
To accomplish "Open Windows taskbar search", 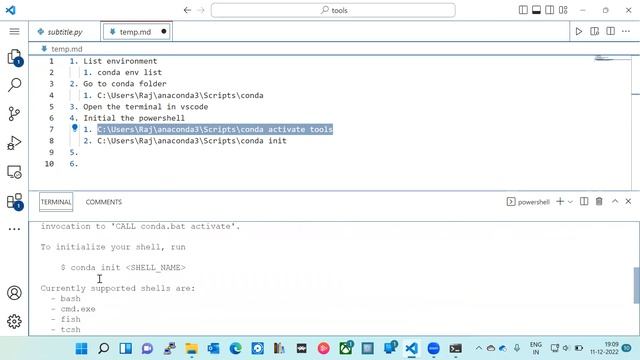I will click(x=104, y=348).
